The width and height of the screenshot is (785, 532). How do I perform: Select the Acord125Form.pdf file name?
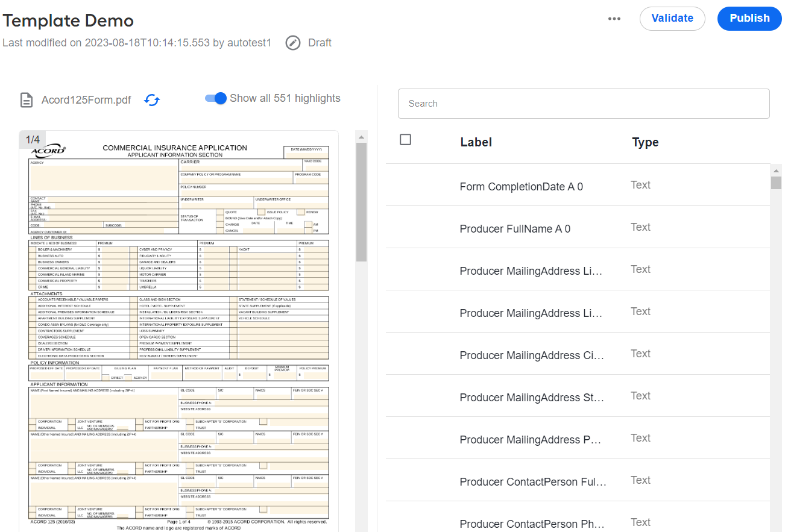pos(86,100)
